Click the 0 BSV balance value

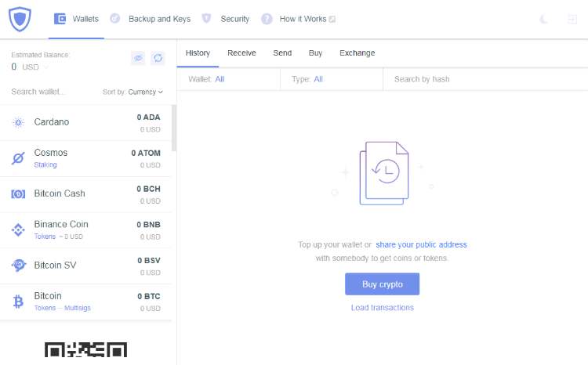[149, 261]
